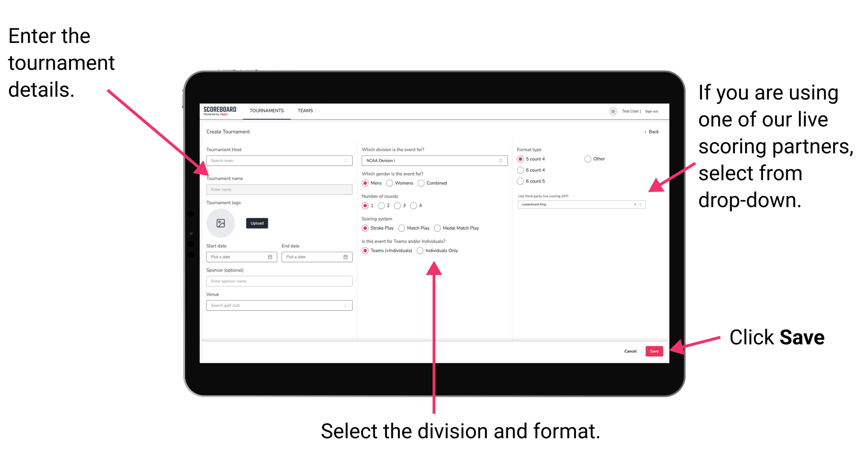Click the division dropdown chevron icon
Screen dimensions: 868x467
click(501, 161)
